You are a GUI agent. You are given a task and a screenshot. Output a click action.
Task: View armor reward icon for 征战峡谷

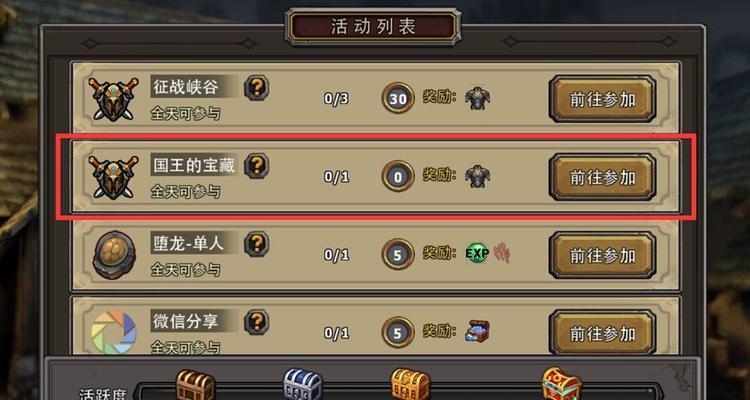point(477,98)
